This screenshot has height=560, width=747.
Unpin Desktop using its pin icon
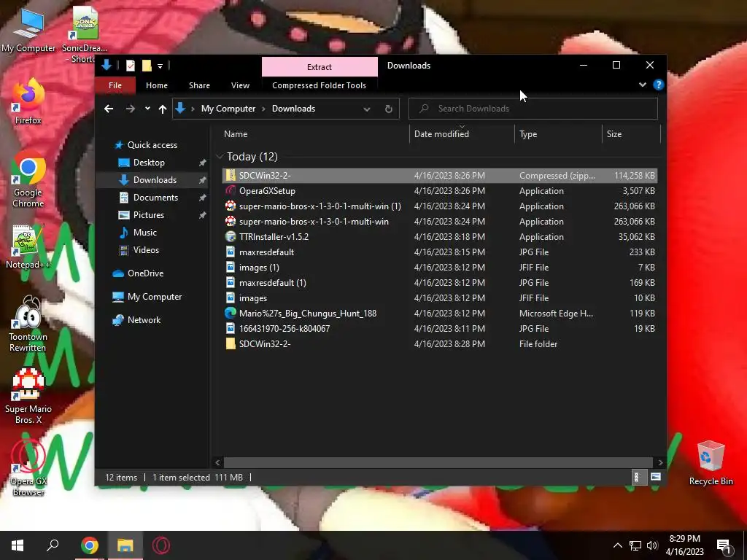203,163
